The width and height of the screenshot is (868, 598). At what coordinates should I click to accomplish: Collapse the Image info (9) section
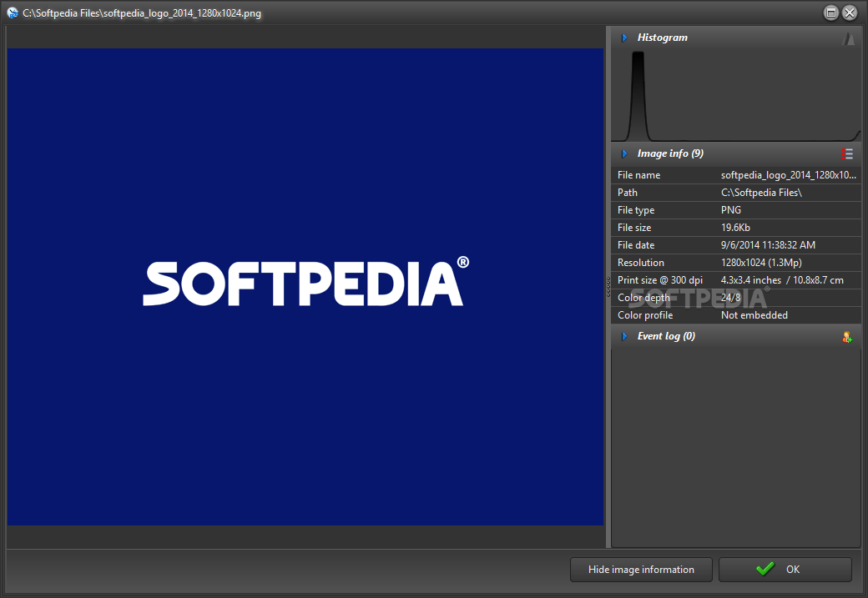624,153
